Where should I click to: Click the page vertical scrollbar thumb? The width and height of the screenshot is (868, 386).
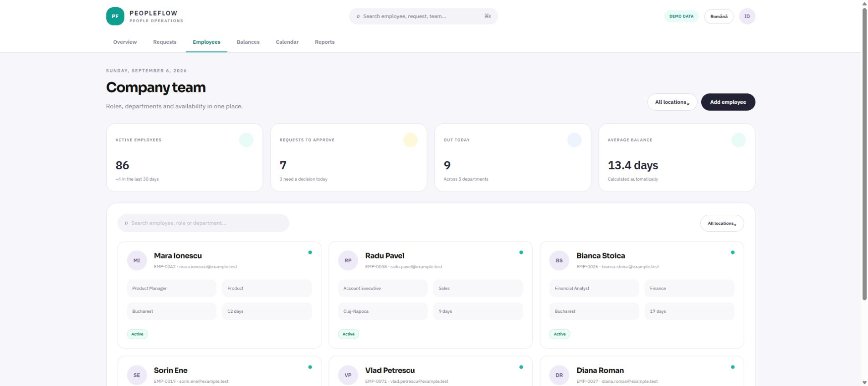(864, 154)
